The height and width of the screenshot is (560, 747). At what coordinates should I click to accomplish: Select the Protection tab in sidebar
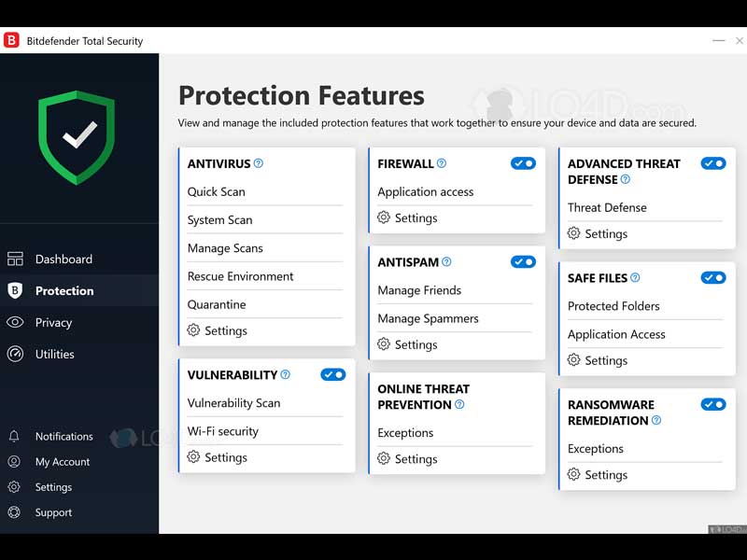63,291
